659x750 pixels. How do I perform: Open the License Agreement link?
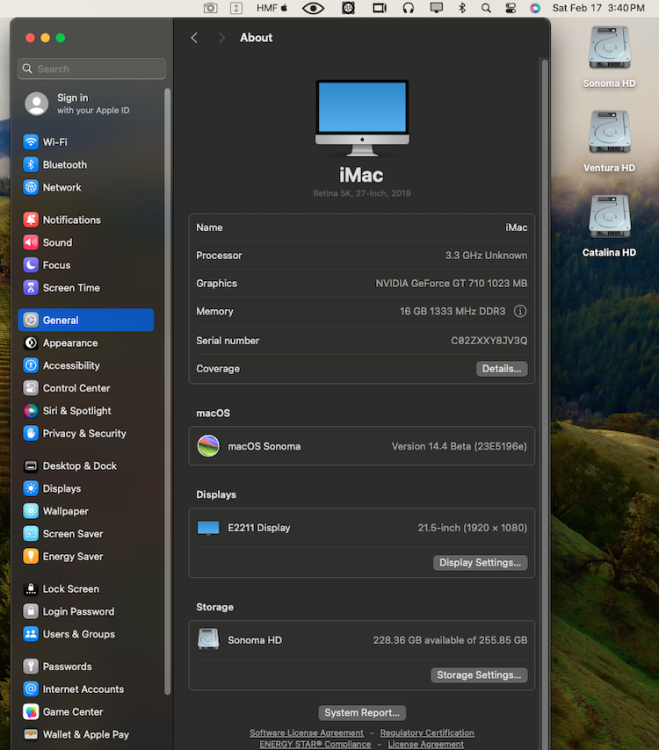tap(426, 744)
